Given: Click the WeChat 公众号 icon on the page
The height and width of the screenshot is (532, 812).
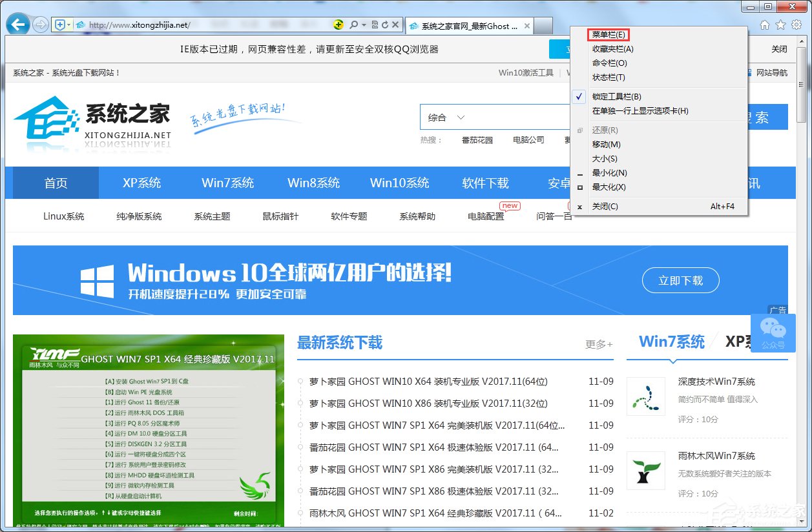Looking at the screenshot, I should click(x=773, y=334).
